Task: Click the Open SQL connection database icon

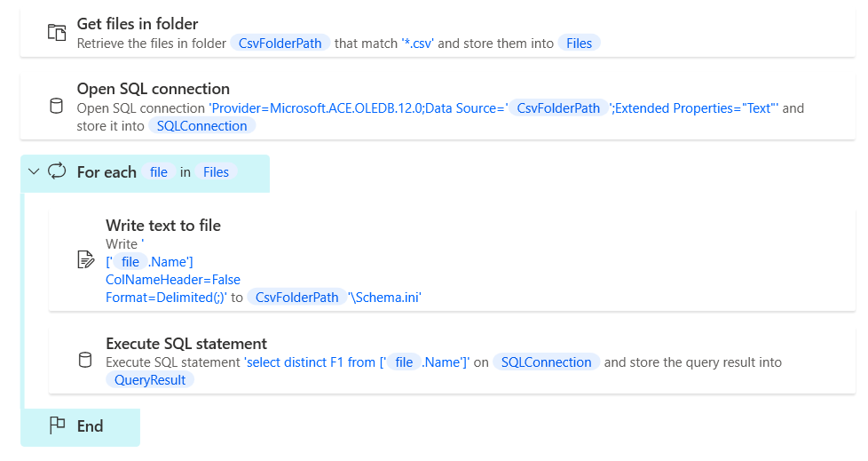Action: pyautogui.click(x=57, y=107)
